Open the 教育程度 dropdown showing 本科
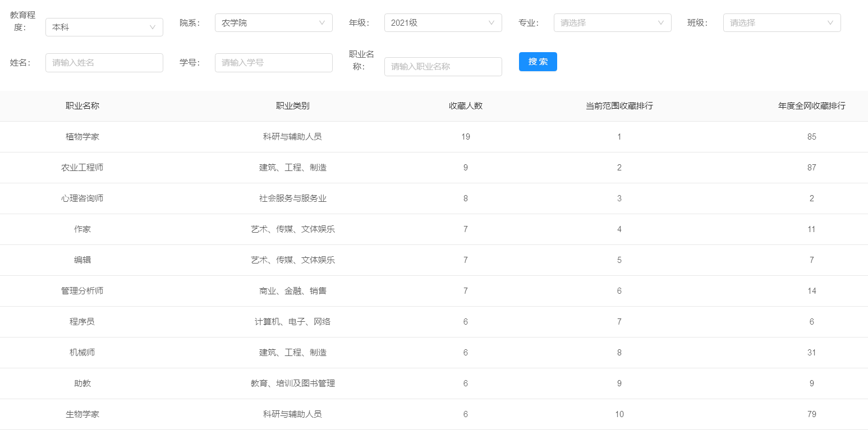The image size is (868, 430). [104, 27]
